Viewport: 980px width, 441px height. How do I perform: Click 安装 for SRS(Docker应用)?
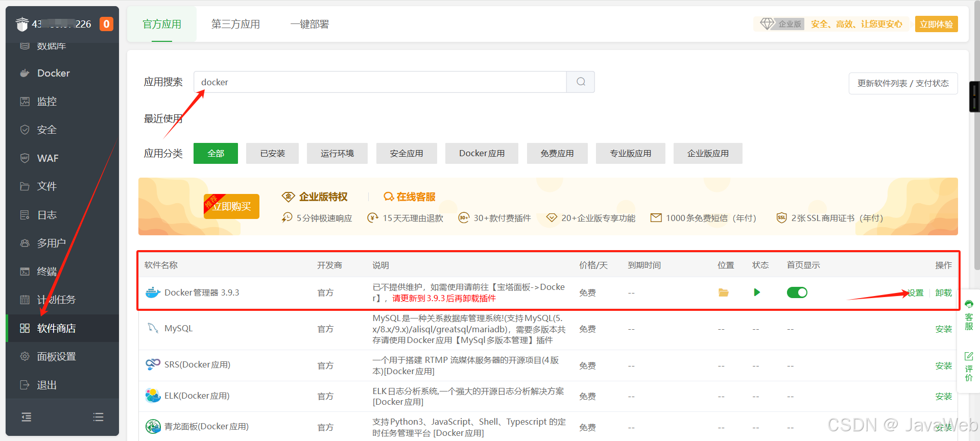click(944, 365)
